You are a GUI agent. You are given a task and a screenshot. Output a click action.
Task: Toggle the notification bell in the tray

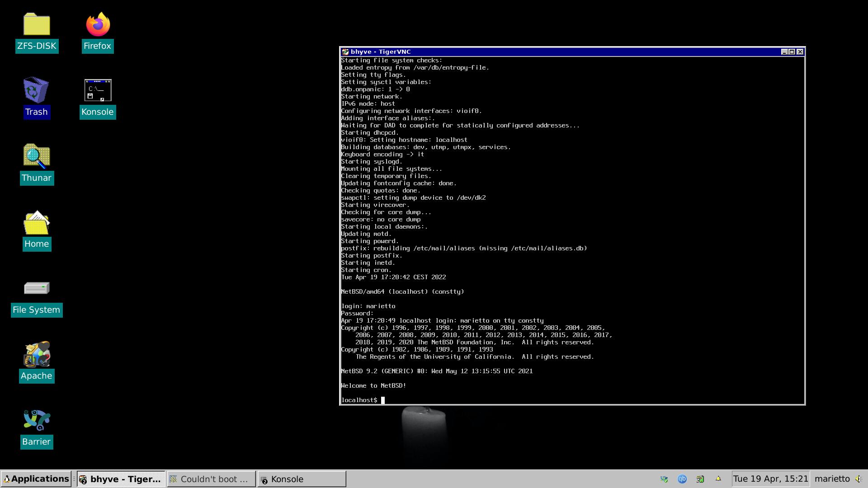click(x=719, y=479)
